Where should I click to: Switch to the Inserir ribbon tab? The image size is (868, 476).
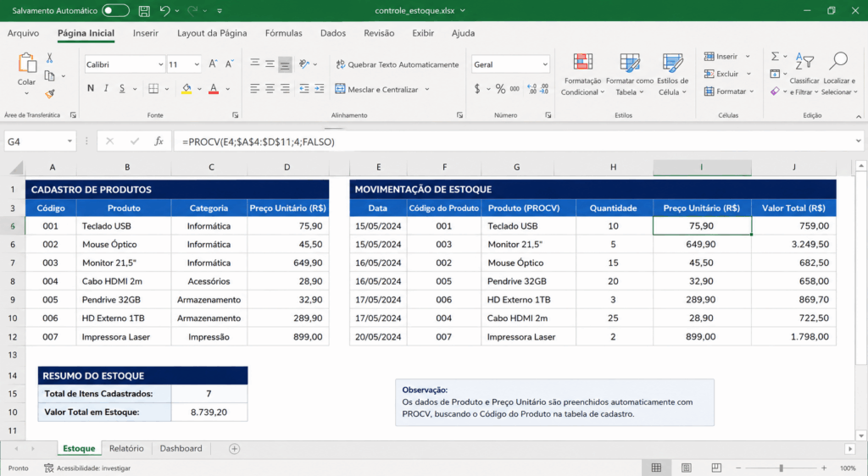(146, 33)
